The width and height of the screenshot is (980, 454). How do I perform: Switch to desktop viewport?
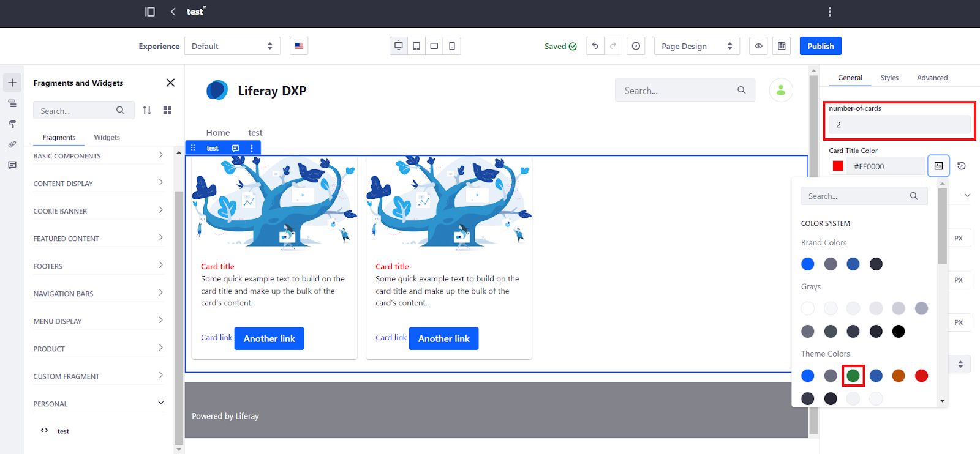coord(399,46)
